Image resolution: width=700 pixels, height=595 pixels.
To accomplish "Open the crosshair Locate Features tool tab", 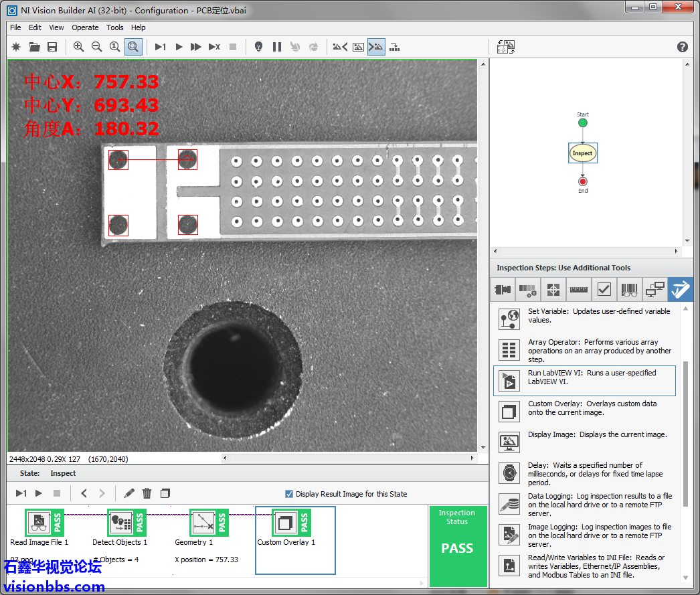I will (x=553, y=290).
